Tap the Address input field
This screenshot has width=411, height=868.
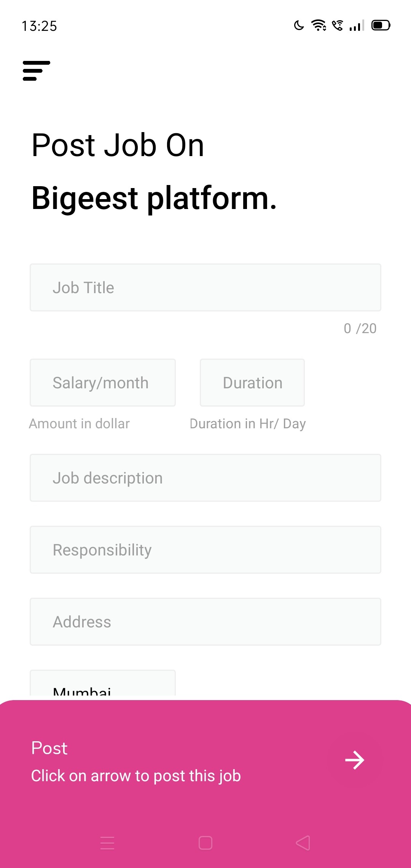coord(205,622)
